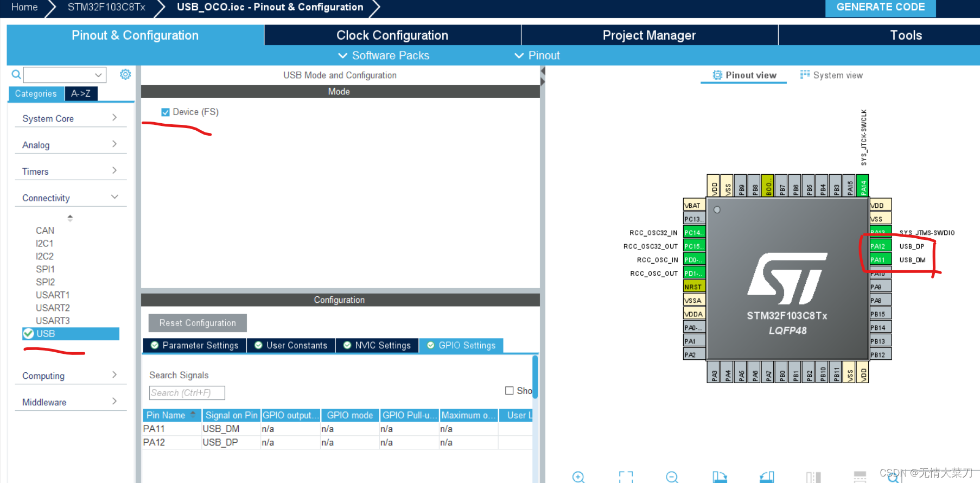Image resolution: width=980 pixels, height=483 pixels.
Task: Select the PB12 pin on the chip
Action: coord(880,354)
